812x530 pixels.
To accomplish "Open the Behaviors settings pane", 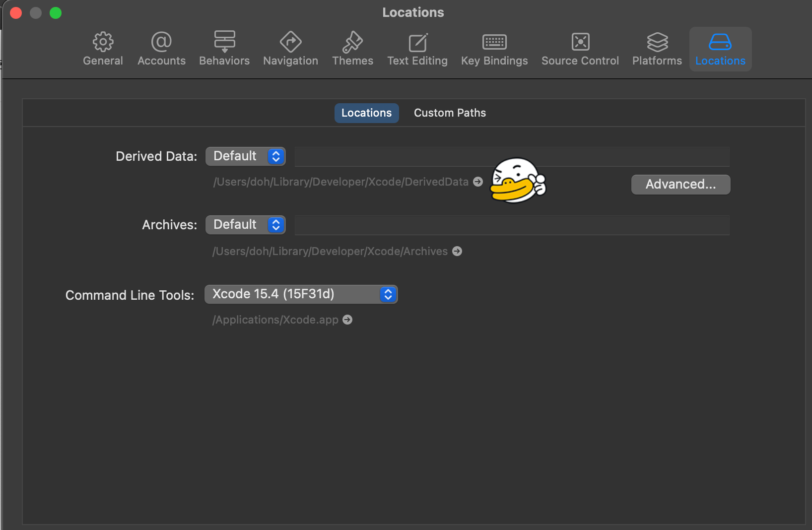I will [224, 49].
